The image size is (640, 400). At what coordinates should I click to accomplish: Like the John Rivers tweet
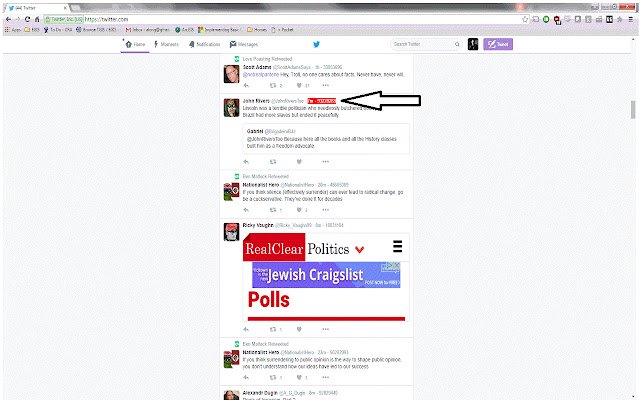299,162
